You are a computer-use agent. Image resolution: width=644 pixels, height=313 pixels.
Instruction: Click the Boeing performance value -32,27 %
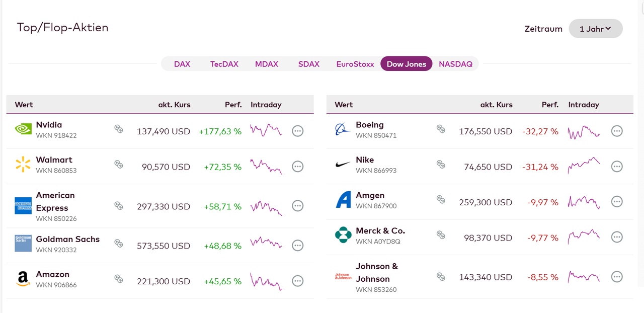(x=540, y=132)
